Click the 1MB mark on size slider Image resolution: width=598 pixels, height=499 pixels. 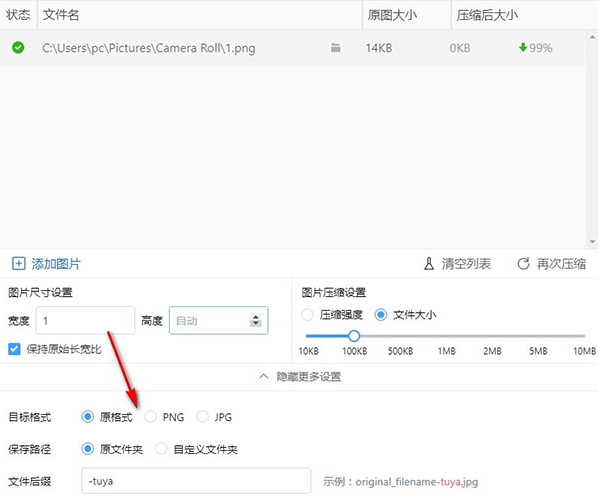pos(446,351)
